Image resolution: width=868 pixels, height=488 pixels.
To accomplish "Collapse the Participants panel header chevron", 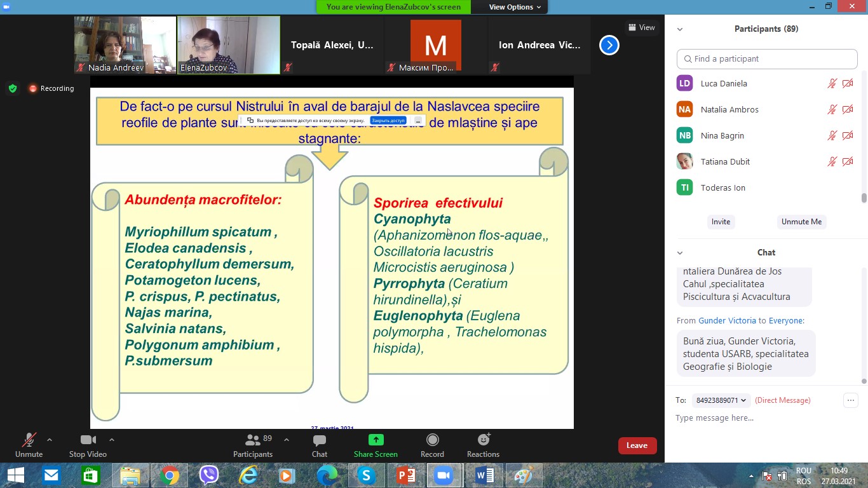I will (x=680, y=29).
